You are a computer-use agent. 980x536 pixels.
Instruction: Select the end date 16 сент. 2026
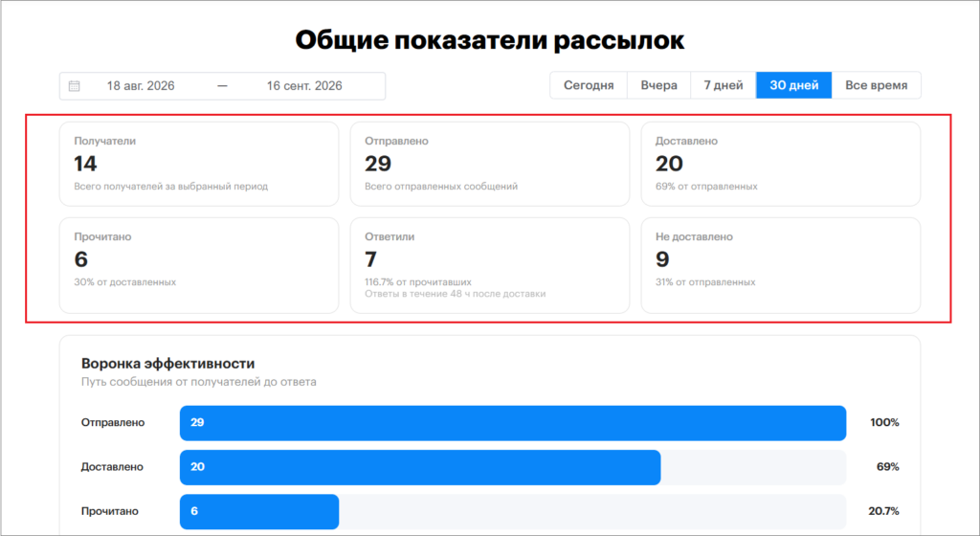click(x=304, y=85)
